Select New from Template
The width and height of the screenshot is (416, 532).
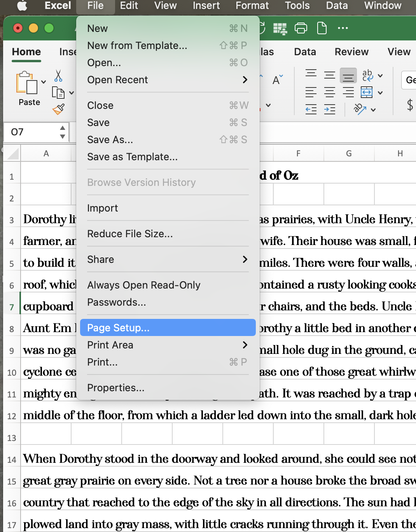(168, 45)
